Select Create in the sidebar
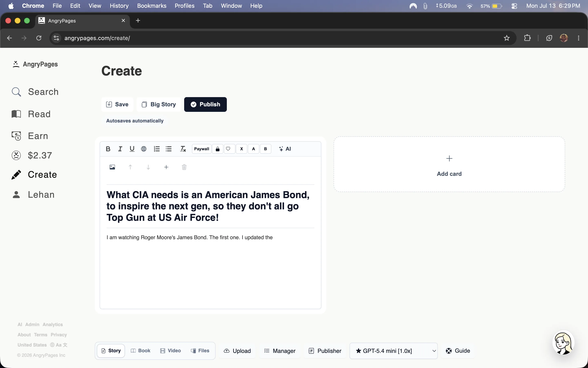588x368 pixels. (x=34, y=175)
